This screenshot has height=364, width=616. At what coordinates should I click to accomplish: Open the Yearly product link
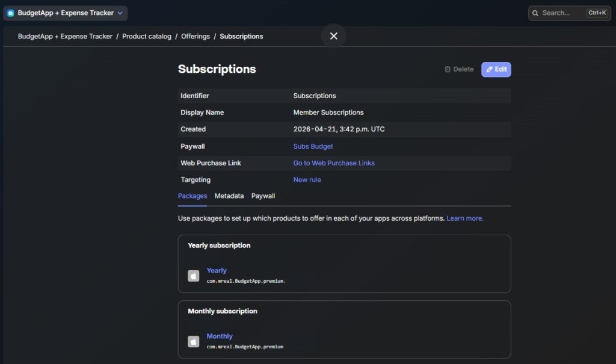(x=217, y=271)
